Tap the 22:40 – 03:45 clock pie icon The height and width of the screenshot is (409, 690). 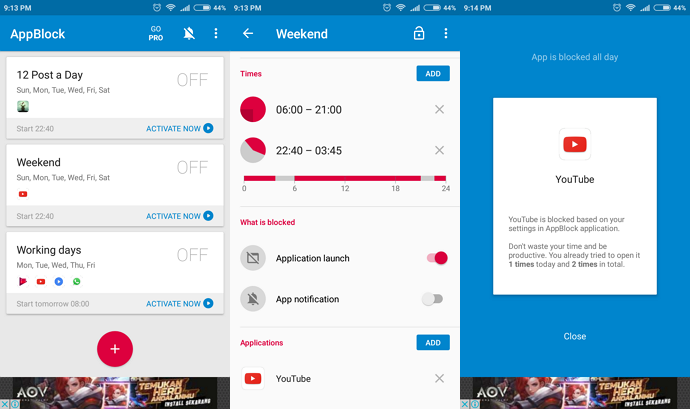coord(253,150)
